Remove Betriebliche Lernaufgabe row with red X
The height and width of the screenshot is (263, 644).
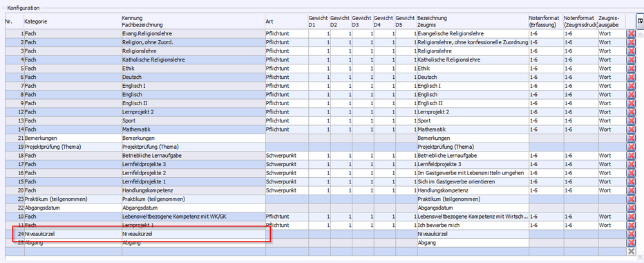(x=631, y=156)
